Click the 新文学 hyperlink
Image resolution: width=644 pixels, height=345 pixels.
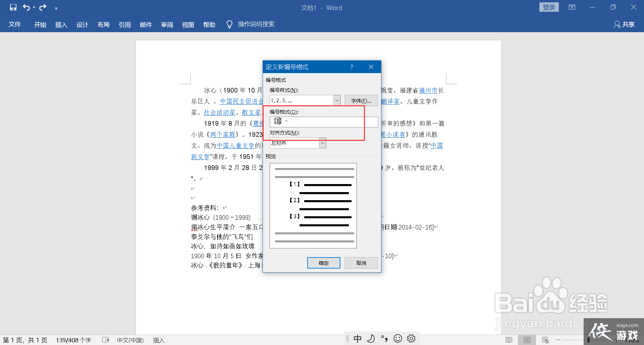(x=200, y=157)
